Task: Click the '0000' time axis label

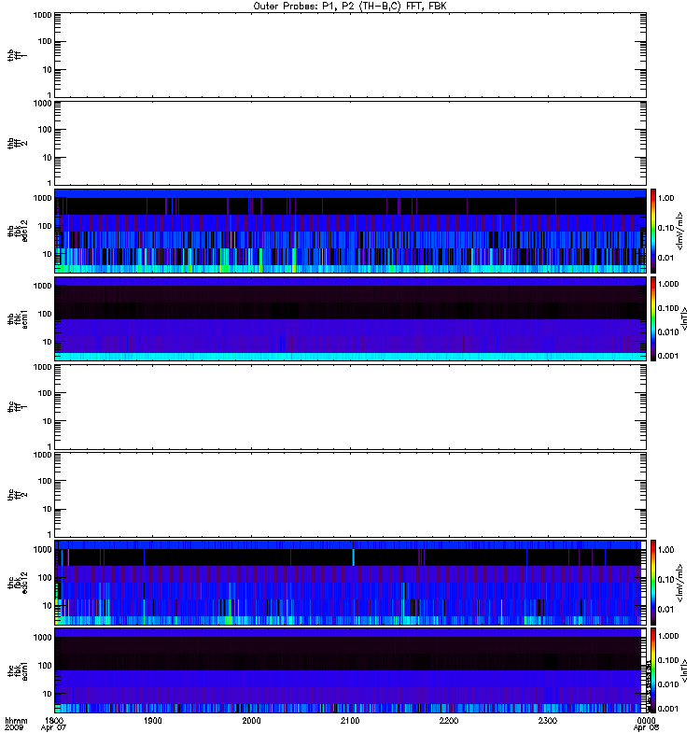Action: pyautogui.click(x=646, y=720)
